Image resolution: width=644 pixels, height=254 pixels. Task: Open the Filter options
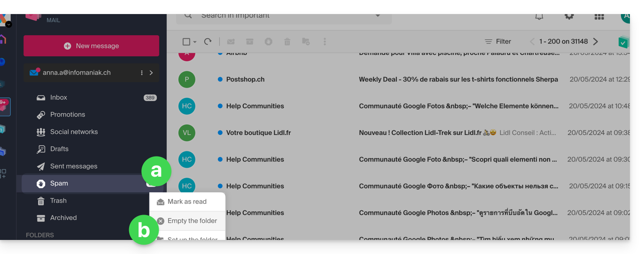click(498, 42)
